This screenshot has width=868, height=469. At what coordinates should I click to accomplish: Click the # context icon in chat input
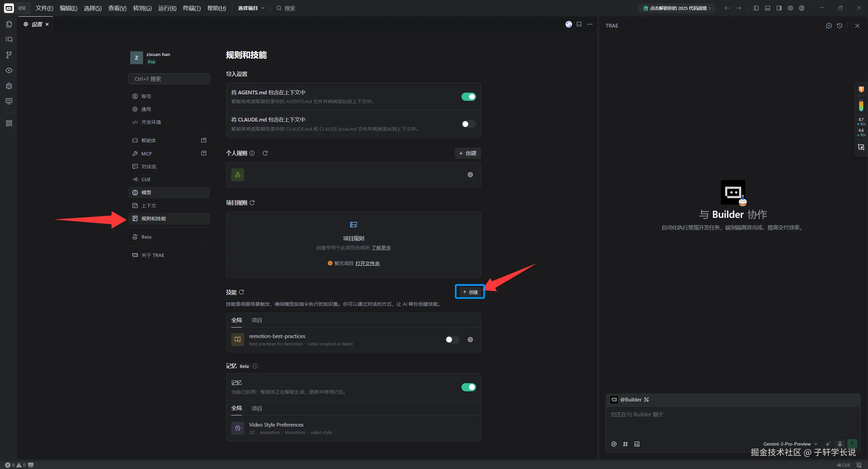[x=625, y=444]
